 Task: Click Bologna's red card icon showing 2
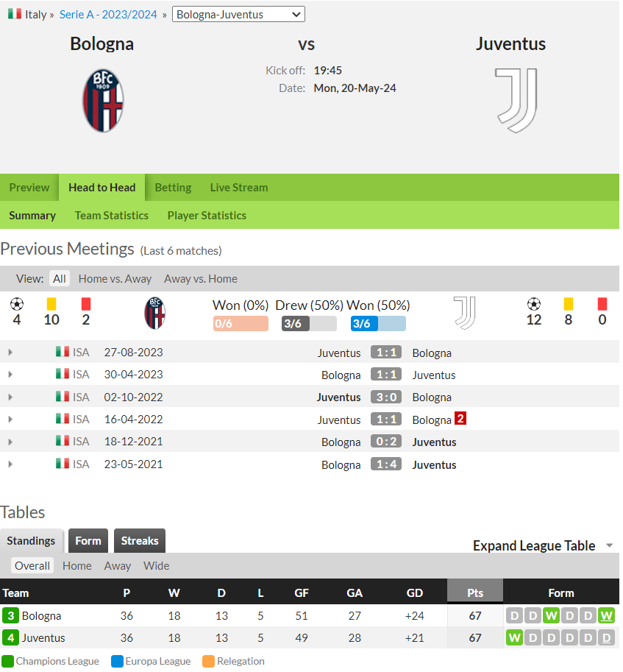point(85,304)
